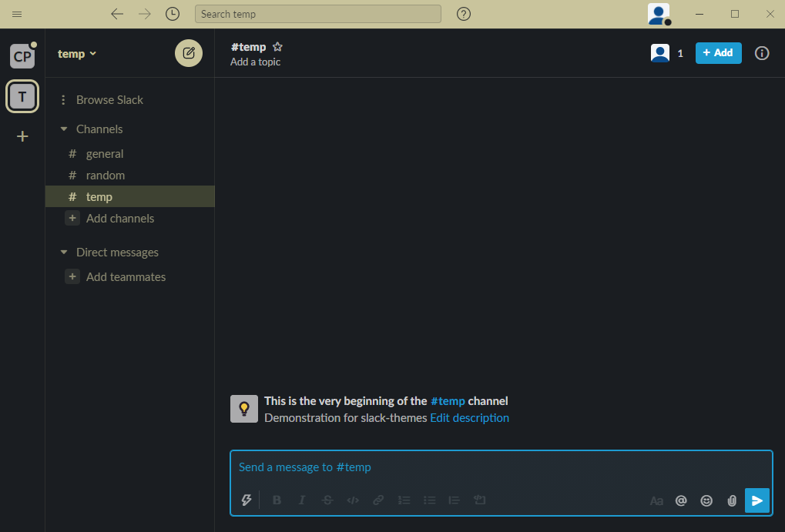Send the message
The height and width of the screenshot is (532, 785).
pyautogui.click(x=757, y=500)
